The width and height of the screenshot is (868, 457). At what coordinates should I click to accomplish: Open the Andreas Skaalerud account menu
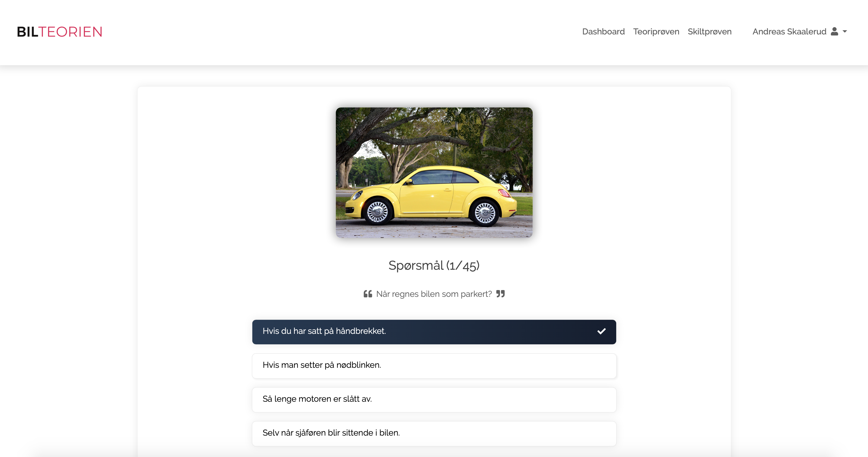point(789,31)
